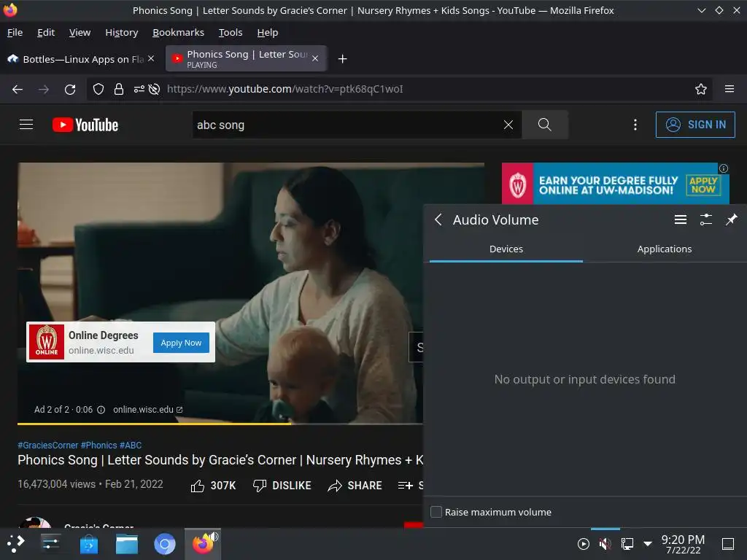The image size is (747, 560).
Task: Go back in the Audio Volume panel
Action: click(438, 219)
